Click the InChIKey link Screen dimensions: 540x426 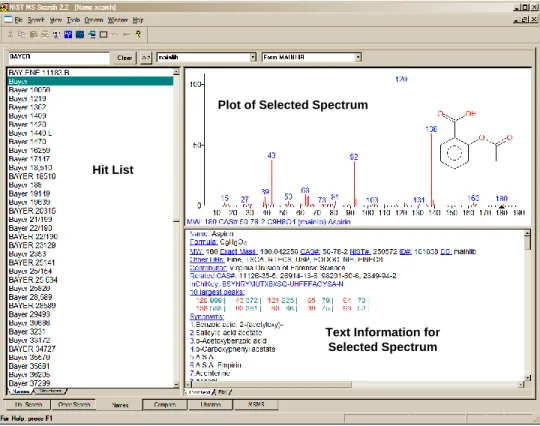coord(205,284)
